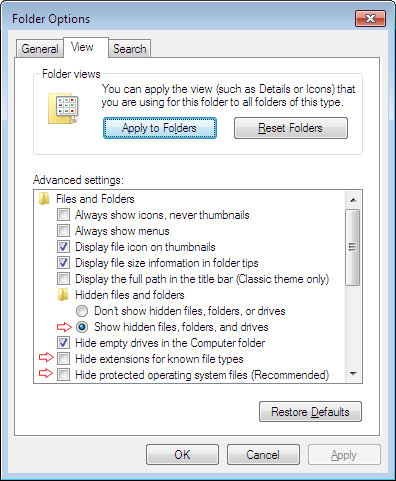Uncheck Display file icon on thumbnails
Image resolution: width=396 pixels, height=481 pixels.
click(x=63, y=247)
